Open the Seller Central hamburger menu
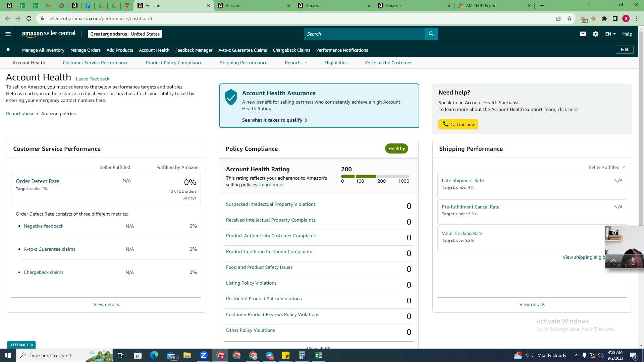644x362 pixels. point(8,34)
